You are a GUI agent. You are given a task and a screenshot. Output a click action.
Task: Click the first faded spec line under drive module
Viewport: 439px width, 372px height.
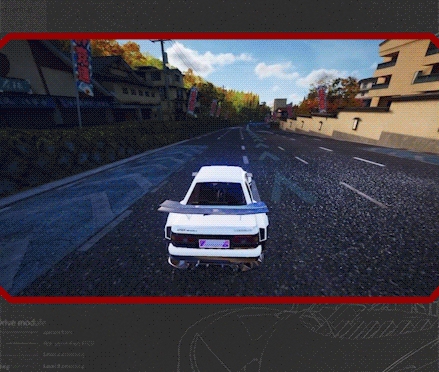[x=57, y=332]
